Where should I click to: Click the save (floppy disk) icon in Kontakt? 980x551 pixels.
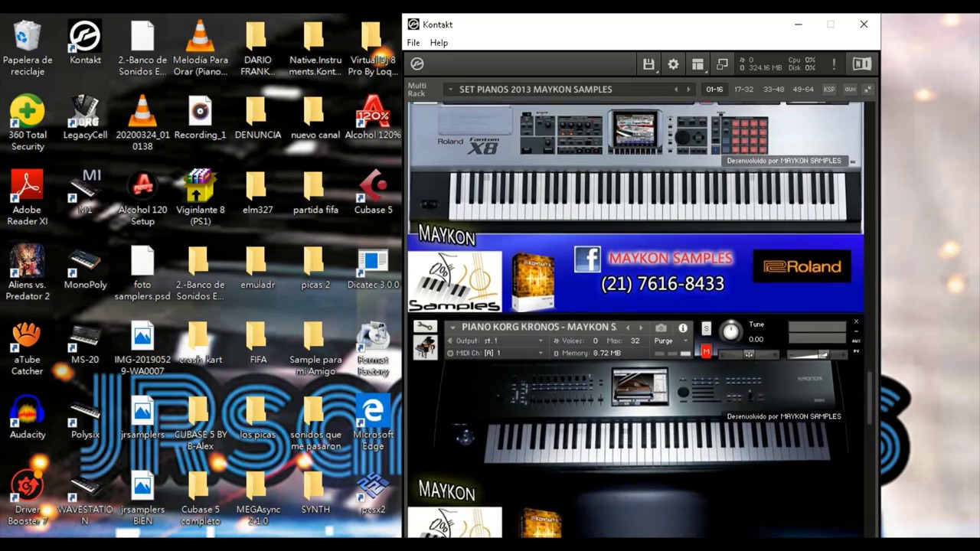[x=648, y=64]
